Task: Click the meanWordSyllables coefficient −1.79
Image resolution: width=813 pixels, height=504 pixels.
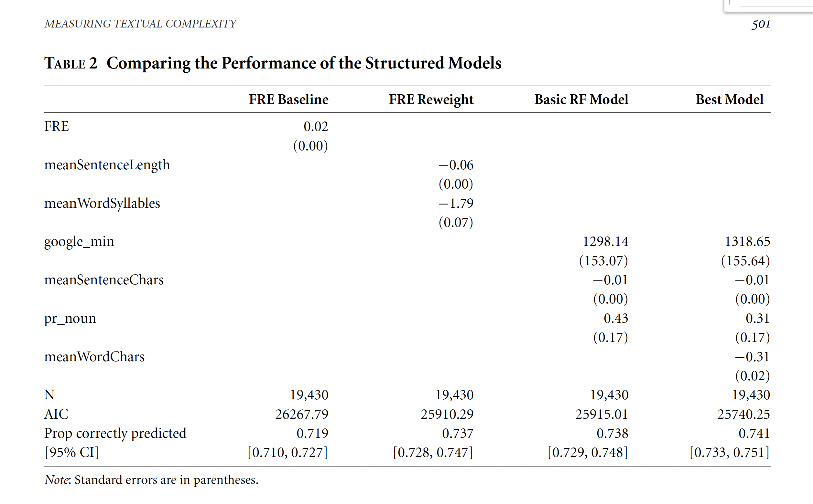Action: tap(456, 203)
